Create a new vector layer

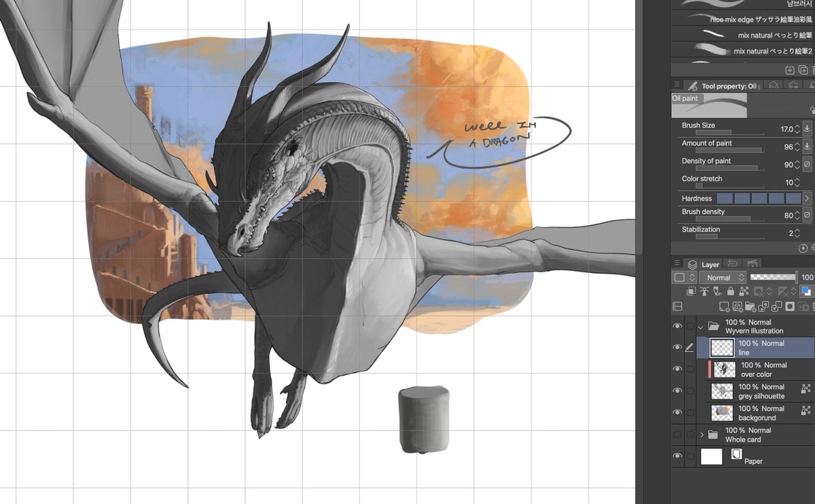point(738,307)
